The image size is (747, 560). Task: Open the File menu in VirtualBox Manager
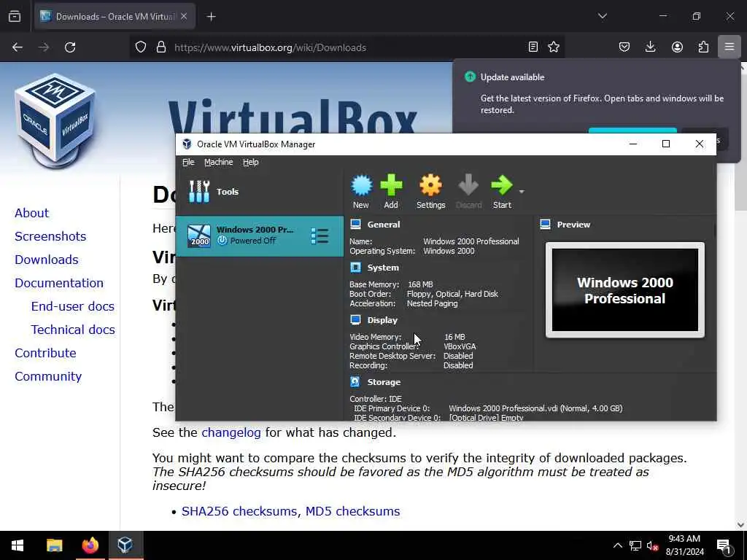(188, 162)
